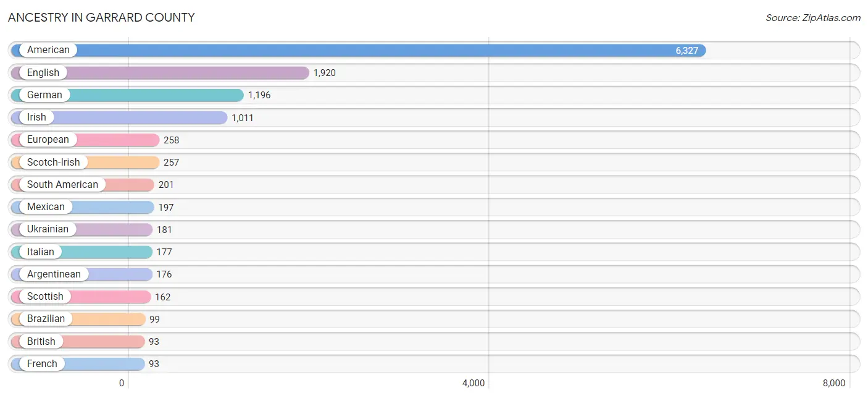Select the 181 value for Ukrainian
This screenshot has height=398, width=868.
164,229
